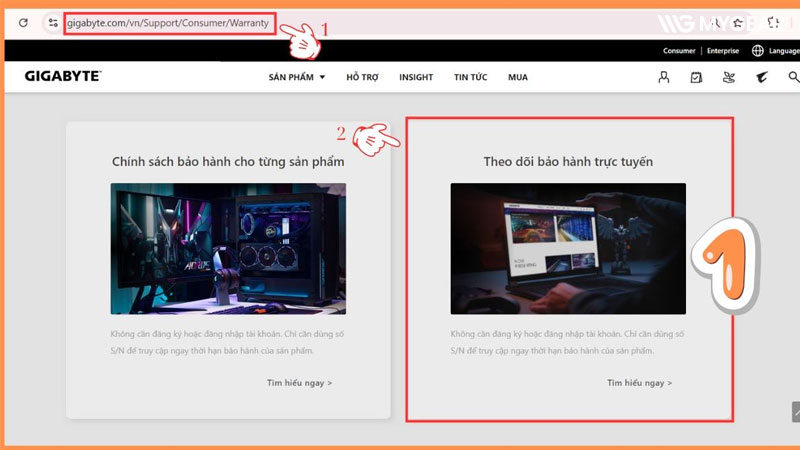
Task: Click 'Tìm hiểu ngay' under warranty policy card
Action: 299,383
